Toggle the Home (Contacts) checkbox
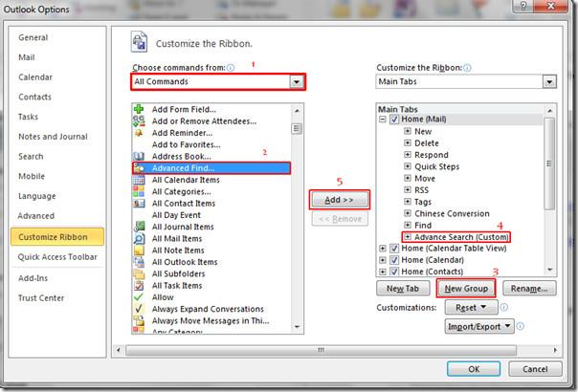Screen dimensions: 578x392 [394, 272]
